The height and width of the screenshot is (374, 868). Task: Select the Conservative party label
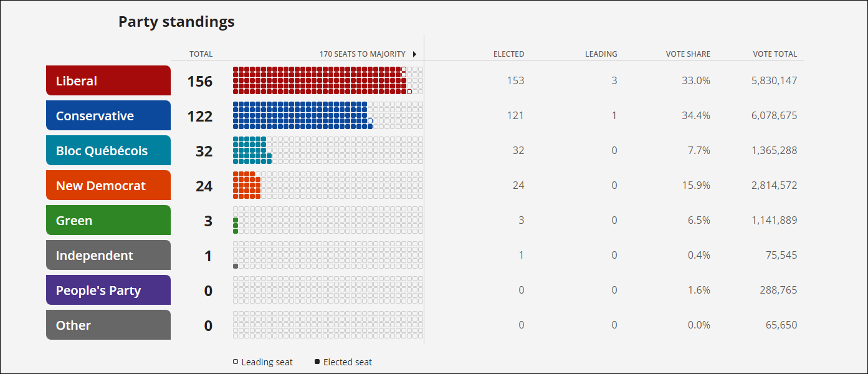[108, 115]
